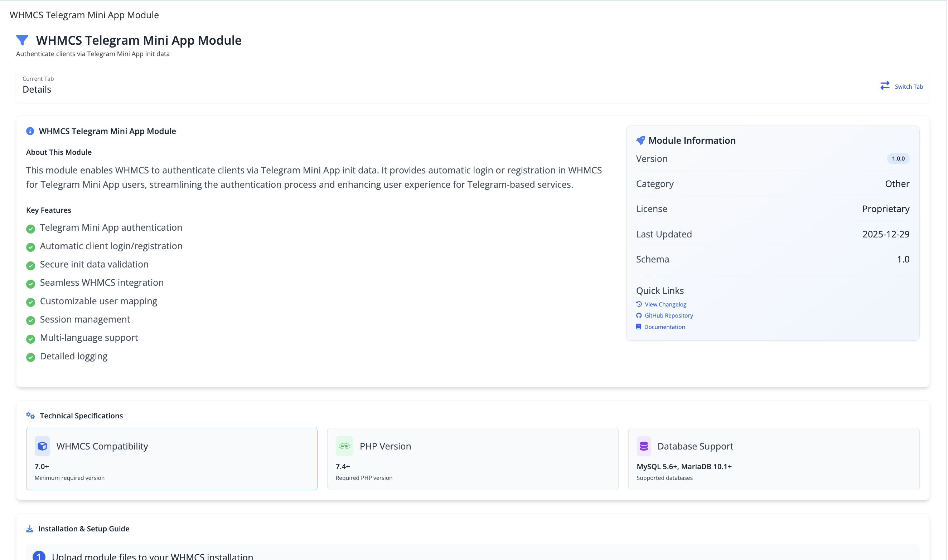The height and width of the screenshot is (560, 948).
Task: Select the database icon in Database Support card
Action: coord(644,446)
